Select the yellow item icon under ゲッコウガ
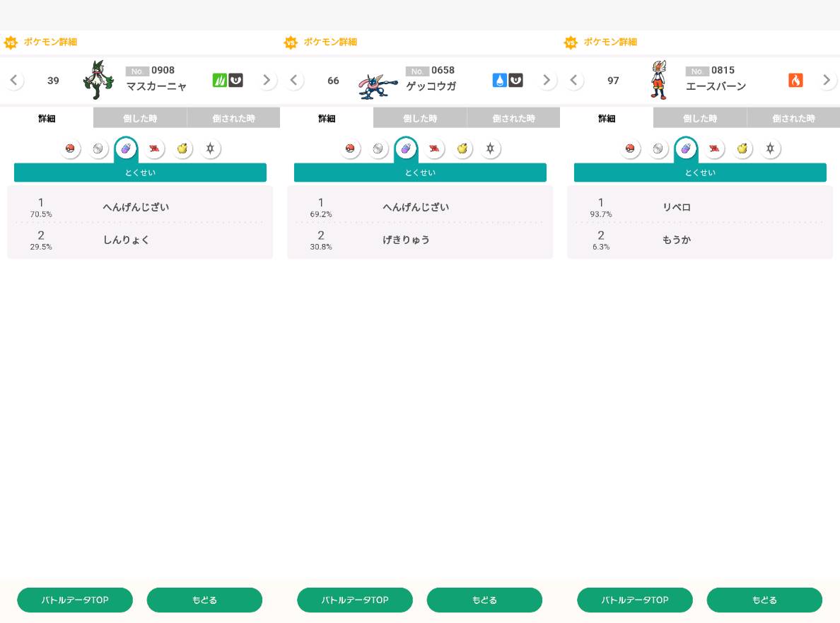Viewport: 840px width, 623px height. click(462, 149)
